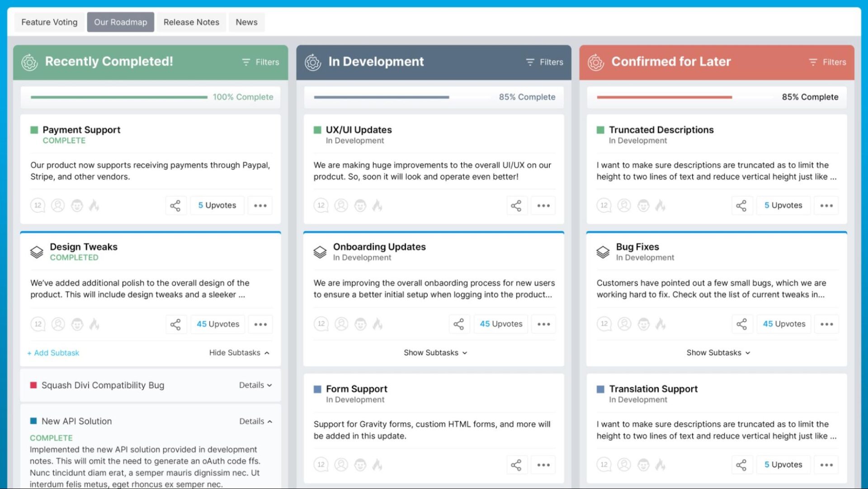This screenshot has width=868, height=489.
Task: Click the share icon on Bug Fixes card
Action: coord(741,323)
